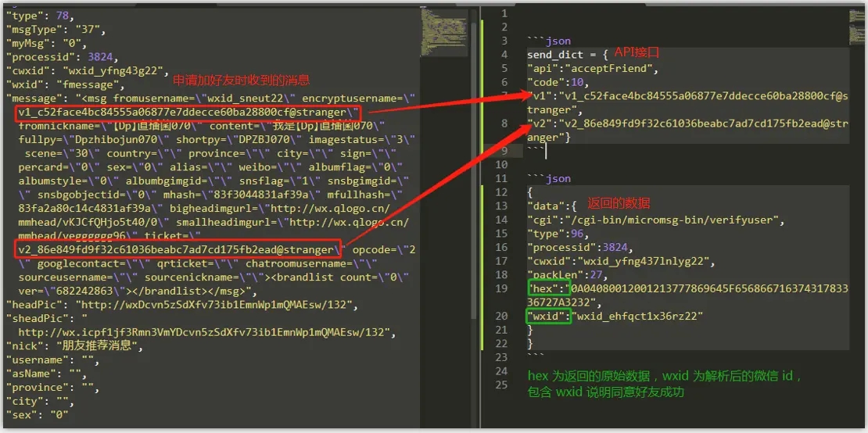868x433 pixels.
Task: Click the value "wxid_ehfqct1x36rz22"
Action: coord(638,317)
